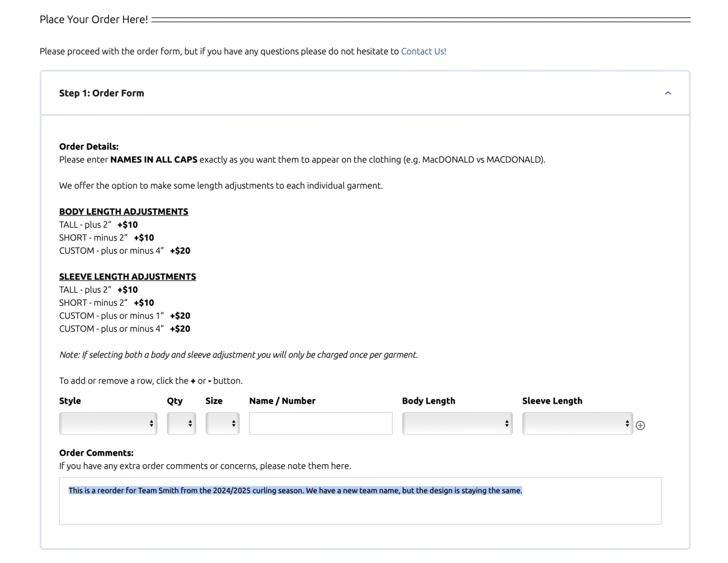
Task: Click the note about single charge per garment
Action: click(x=238, y=354)
